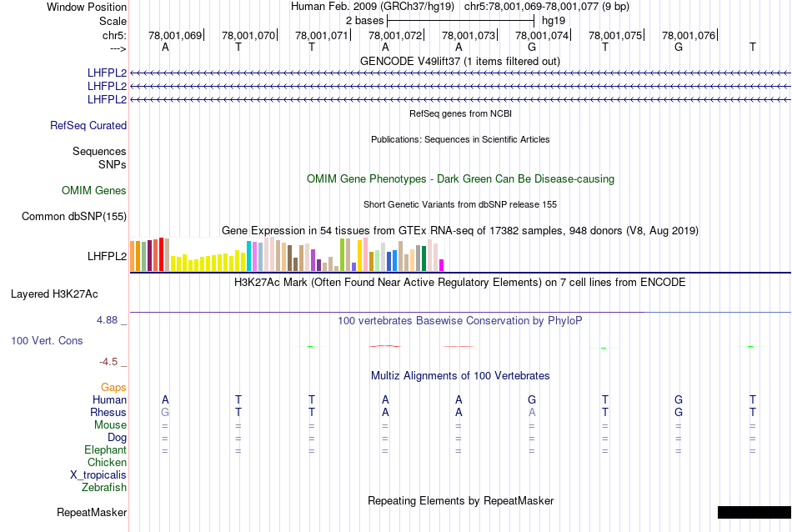Click the faded A base in Rhesus row
The height and width of the screenshot is (532, 792).
click(x=532, y=412)
